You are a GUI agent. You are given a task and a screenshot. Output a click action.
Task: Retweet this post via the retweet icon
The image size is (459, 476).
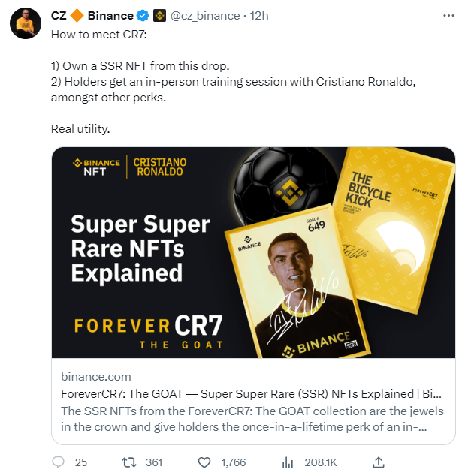[x=128, y=462]
